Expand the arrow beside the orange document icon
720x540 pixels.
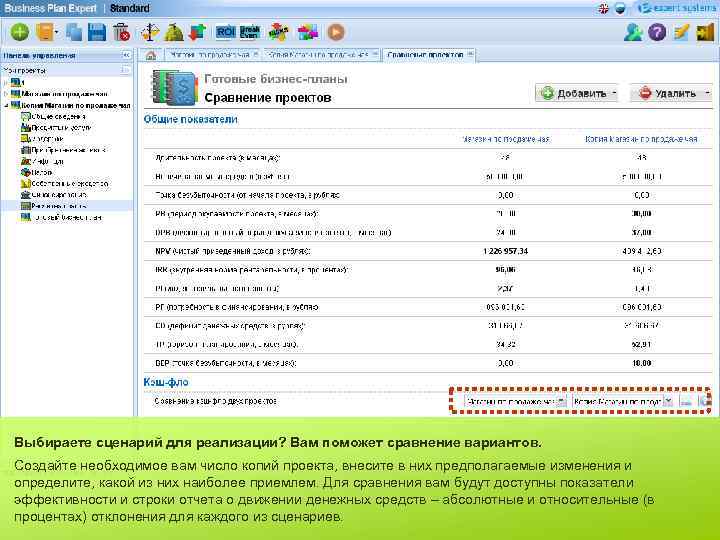56,33
